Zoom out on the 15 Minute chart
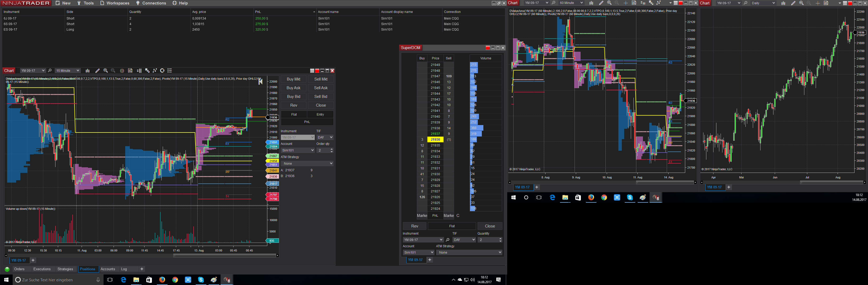The height and width of the screenshot is (285, 868). coord(113,71)
